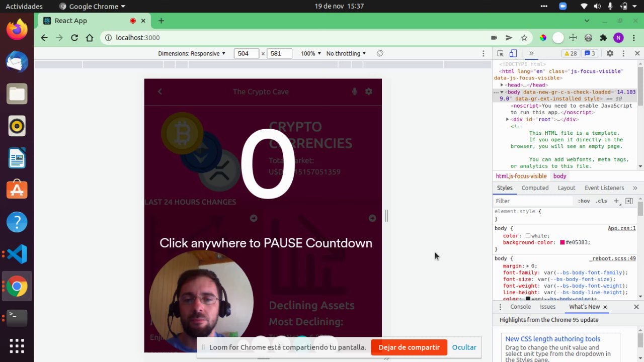Collapse the body element node
Image resolution: width=644 pixels, height=362 pixels.
tap(502, 93)
